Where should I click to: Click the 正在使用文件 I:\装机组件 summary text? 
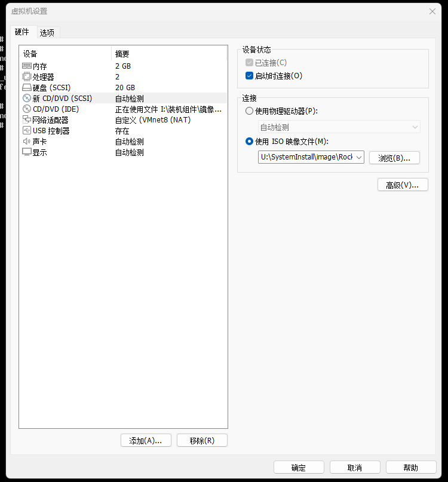tap(168, 109)
